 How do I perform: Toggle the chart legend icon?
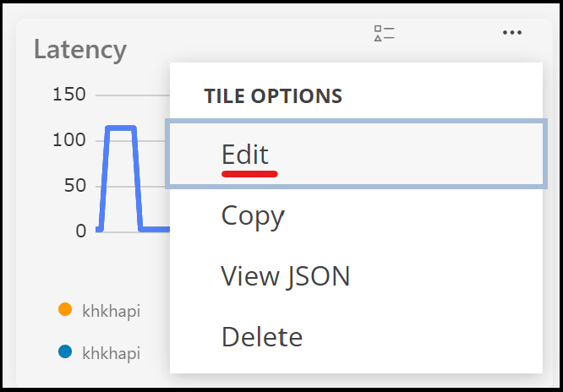(x=385, y=33)
